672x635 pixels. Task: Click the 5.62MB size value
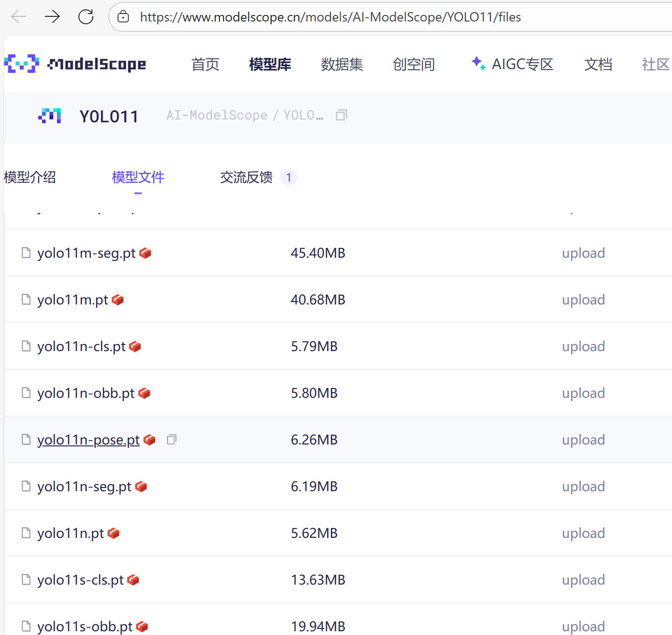click(x=314, y=533)
